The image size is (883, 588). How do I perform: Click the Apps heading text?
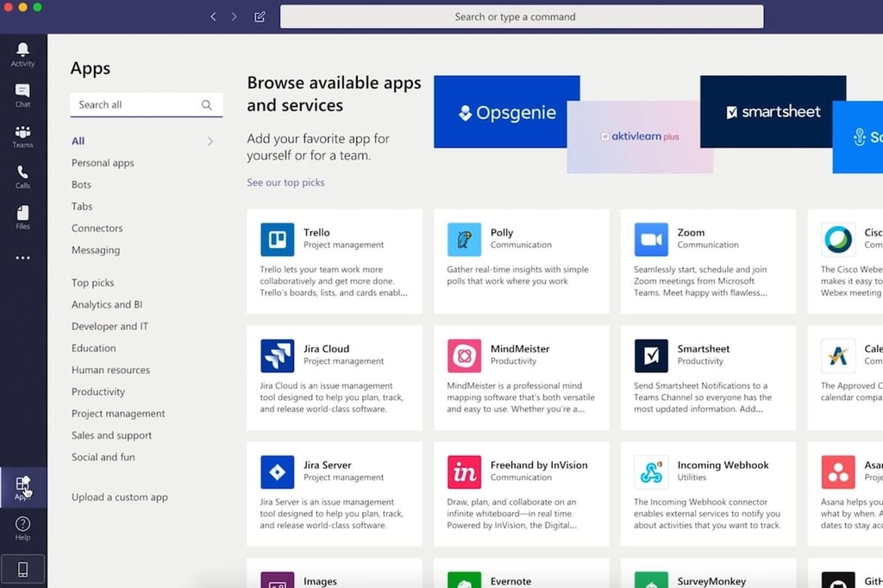click(x=90, y=69)
